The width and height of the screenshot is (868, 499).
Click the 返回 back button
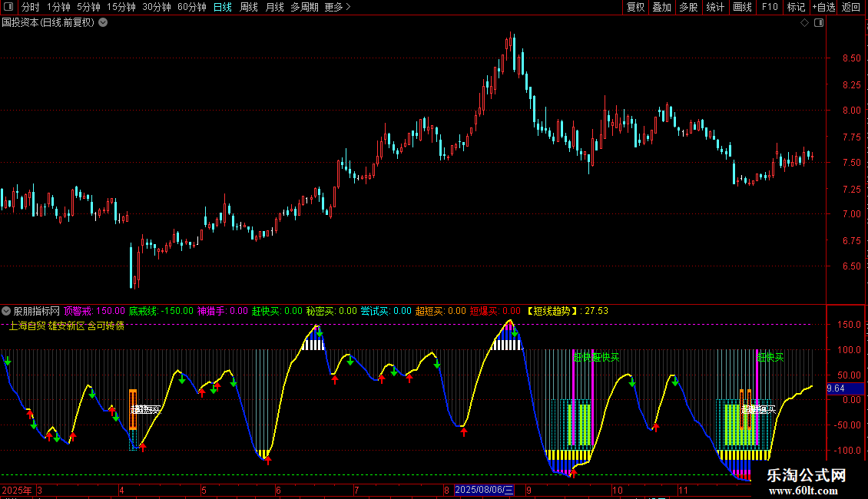[851, 8]
